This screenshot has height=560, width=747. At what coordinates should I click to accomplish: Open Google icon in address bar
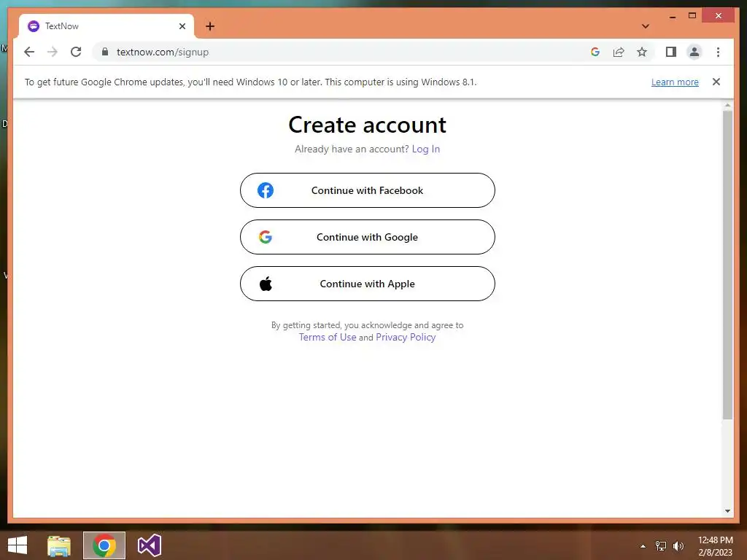pyautogui.click(x=595, y=52)
